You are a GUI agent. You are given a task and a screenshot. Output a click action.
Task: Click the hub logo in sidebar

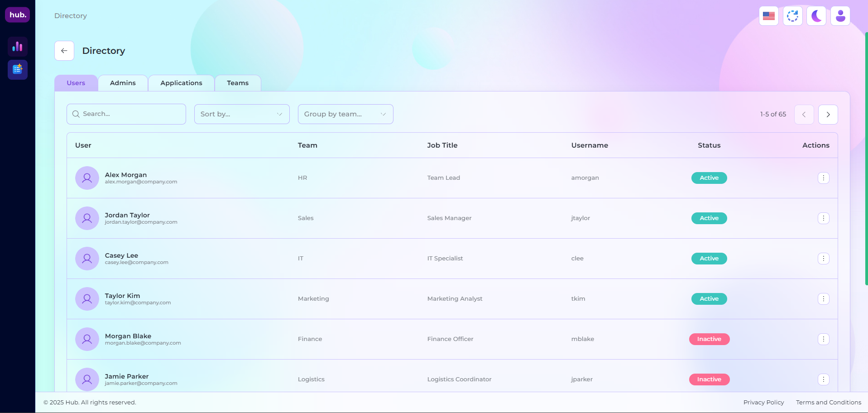click(18, 15)
